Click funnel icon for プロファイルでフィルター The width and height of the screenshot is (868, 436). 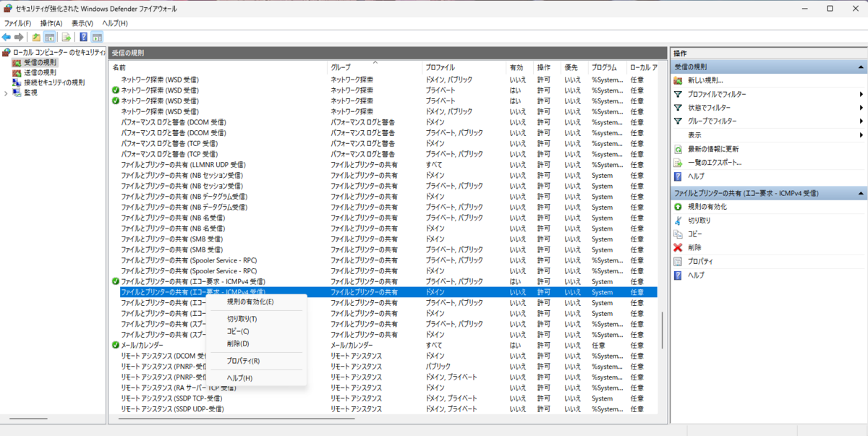point(678,94)
